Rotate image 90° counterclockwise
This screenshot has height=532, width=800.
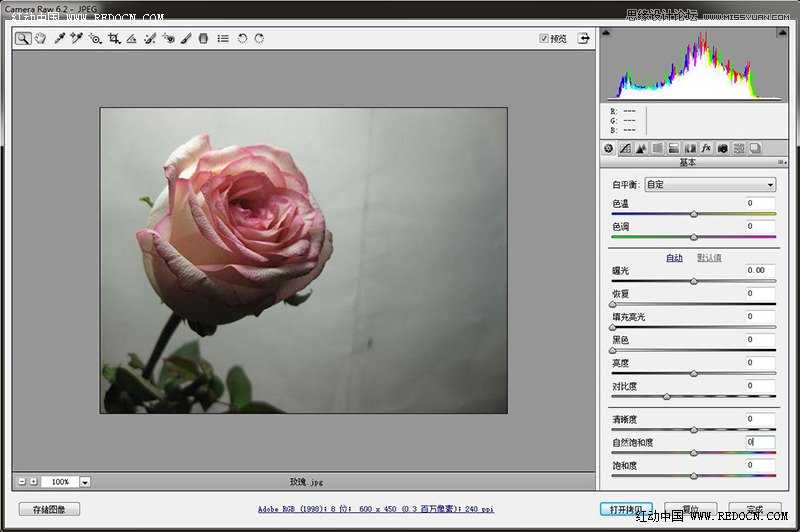click(242, 39)
